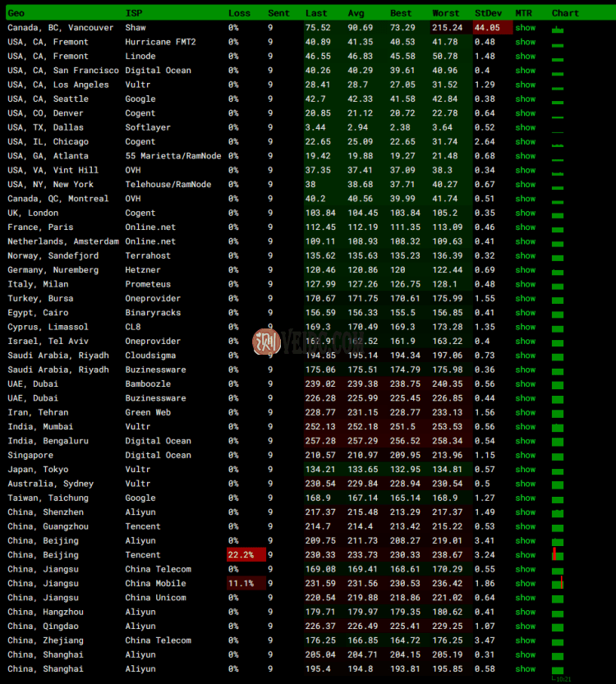Open MTR for Singapore Digital Ocean
616x684 pixels.
526,455
